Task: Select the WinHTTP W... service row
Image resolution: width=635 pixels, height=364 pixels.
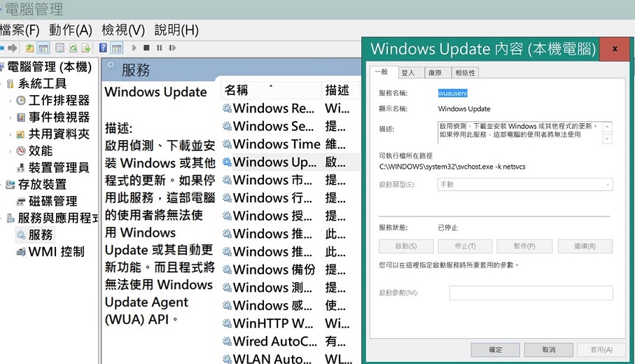Action: [x=291, y=323]
